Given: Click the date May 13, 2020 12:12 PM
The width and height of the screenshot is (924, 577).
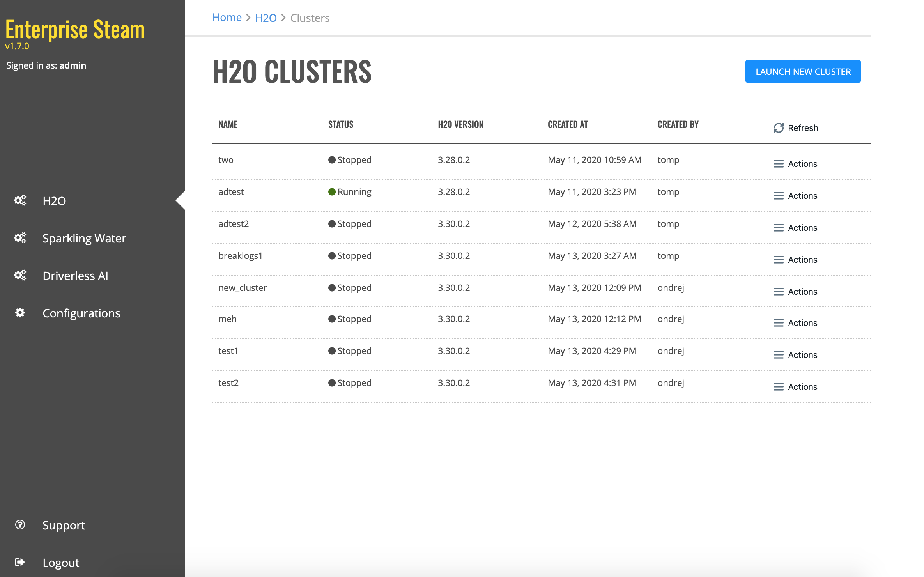Looking at the screenshot, I should tap(595, 319).
